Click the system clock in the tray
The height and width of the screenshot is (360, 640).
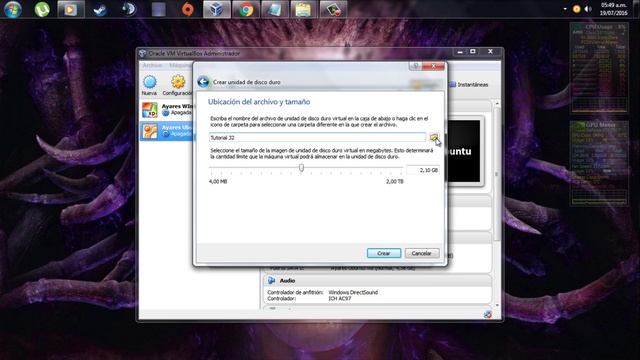click(x=613, y=9)
